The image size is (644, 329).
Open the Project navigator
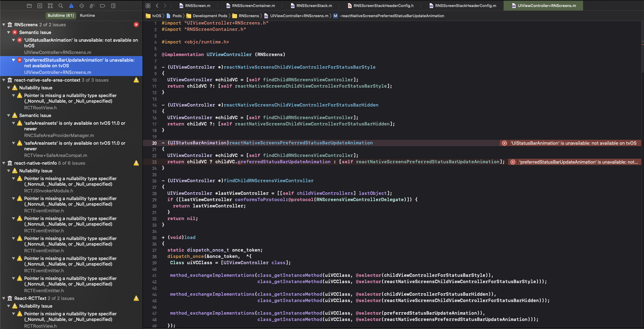pyautogui.click(x=29, y=6)
